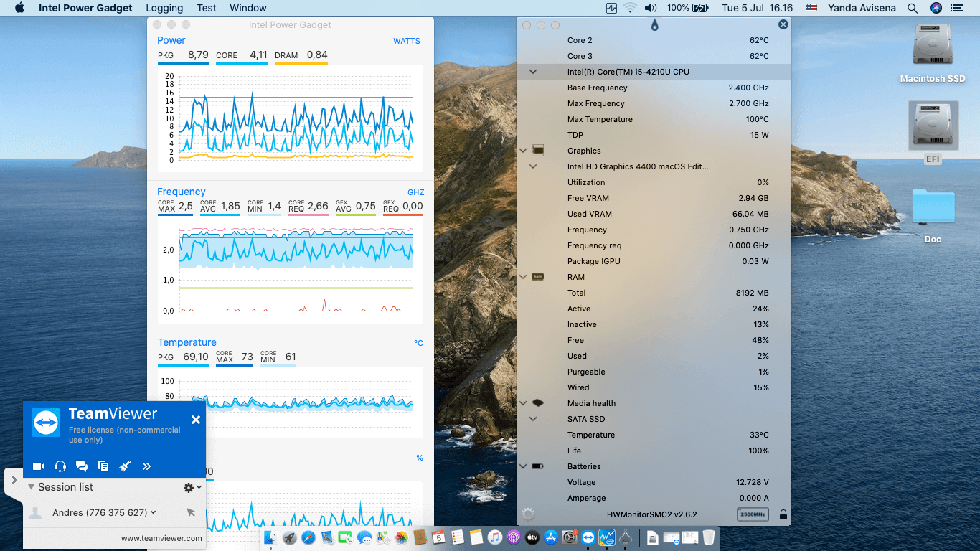Open Safari from the Dock
Image resolution: width=980 pixels, height=551 pixels.
click(308, 537)
